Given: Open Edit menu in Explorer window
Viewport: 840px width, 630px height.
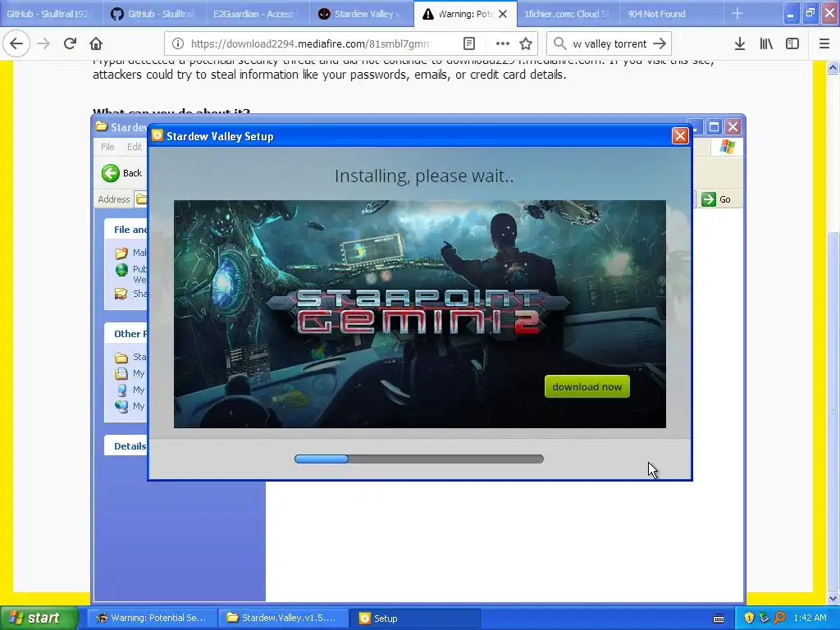Looking at the screenshot, I should pos(135,147).
